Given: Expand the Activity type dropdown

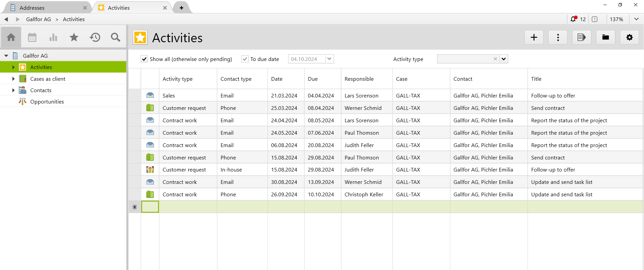Looking at the screenshot, I should point(503,59).
